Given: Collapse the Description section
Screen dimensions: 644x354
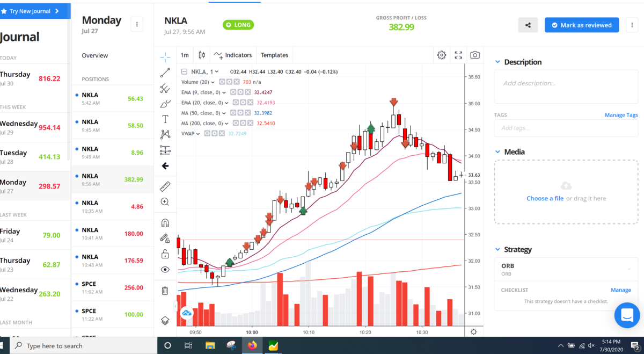Looking at the screenshot, I should pos(497,62).
